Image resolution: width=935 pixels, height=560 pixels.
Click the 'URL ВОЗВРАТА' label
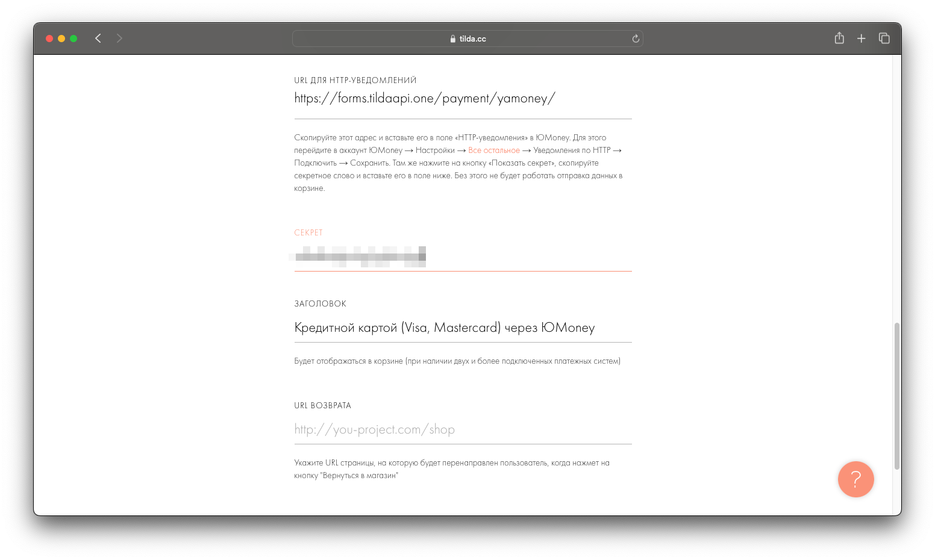pyautogui.click(x=323, y=406)
